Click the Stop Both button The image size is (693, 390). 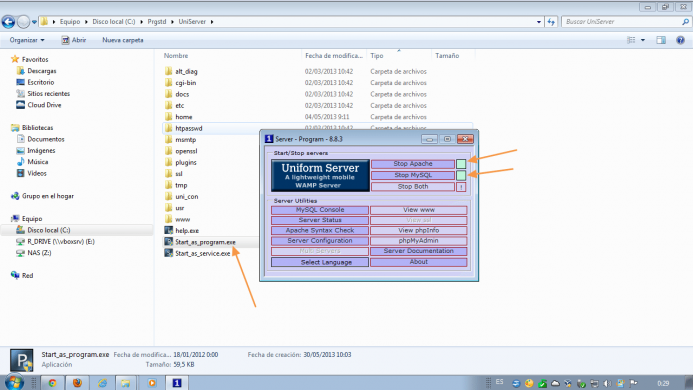[x=413, y=187]
